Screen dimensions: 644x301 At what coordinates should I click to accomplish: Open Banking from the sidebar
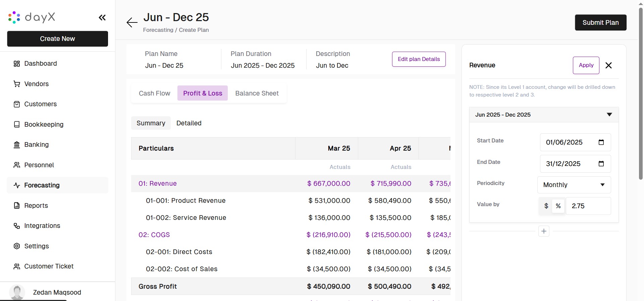point(36,145)
